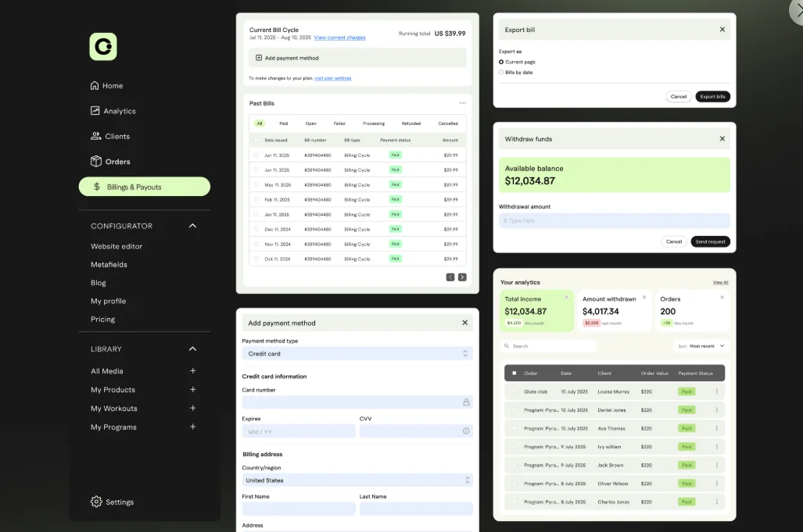Click the plus icon next to My Programs
Screen dimensions: 803x532
pos(192,427)
